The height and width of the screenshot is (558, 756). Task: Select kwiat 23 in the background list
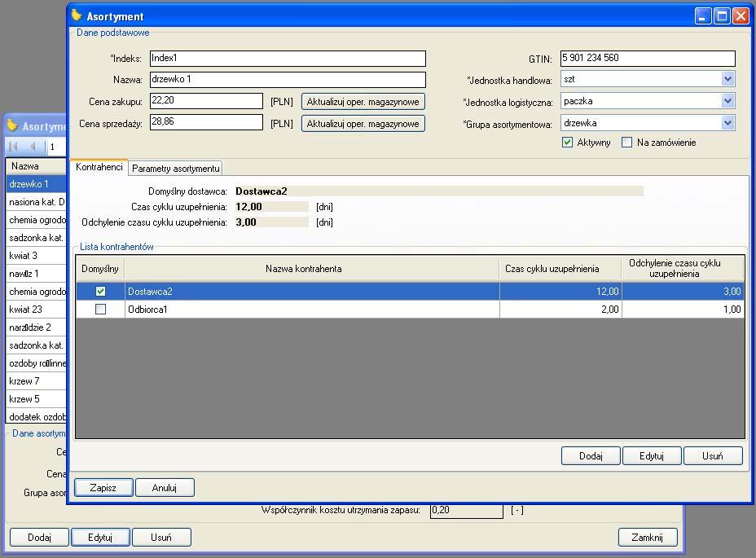point(37,310)
